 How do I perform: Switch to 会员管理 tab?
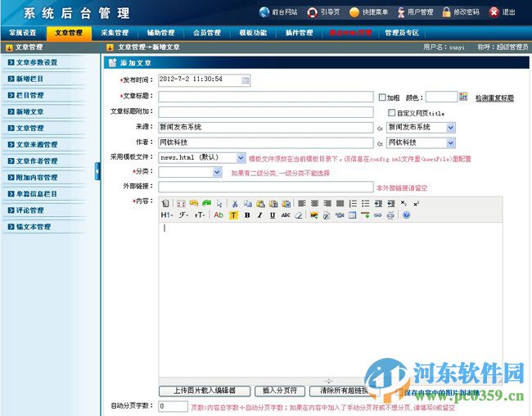pos(206,33)
